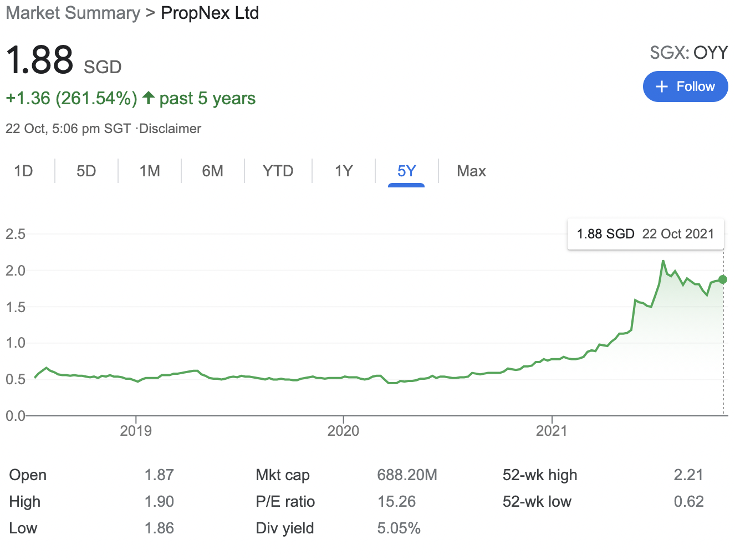
Task: Click the green data point on the chart
Action: point(723,279)
